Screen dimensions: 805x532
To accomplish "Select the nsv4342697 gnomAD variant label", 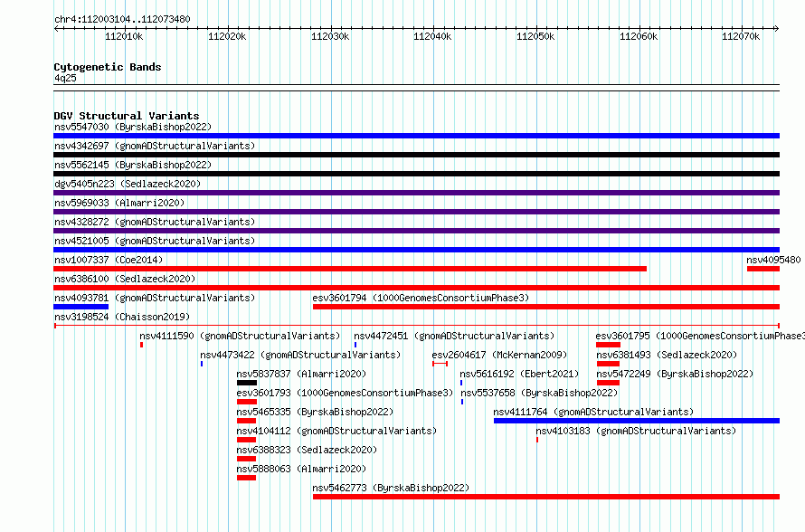I will tap(155, 146).
